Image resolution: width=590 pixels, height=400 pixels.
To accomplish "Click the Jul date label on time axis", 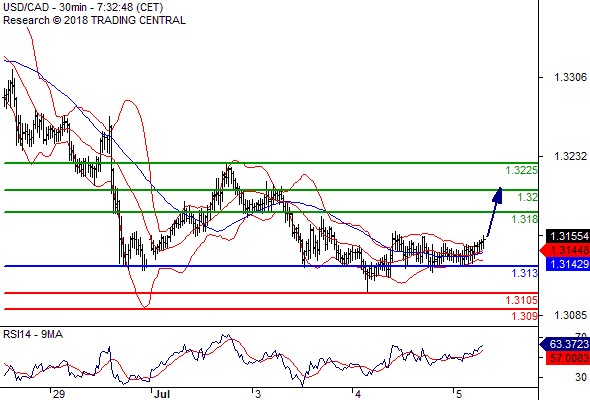I will 161,394.
